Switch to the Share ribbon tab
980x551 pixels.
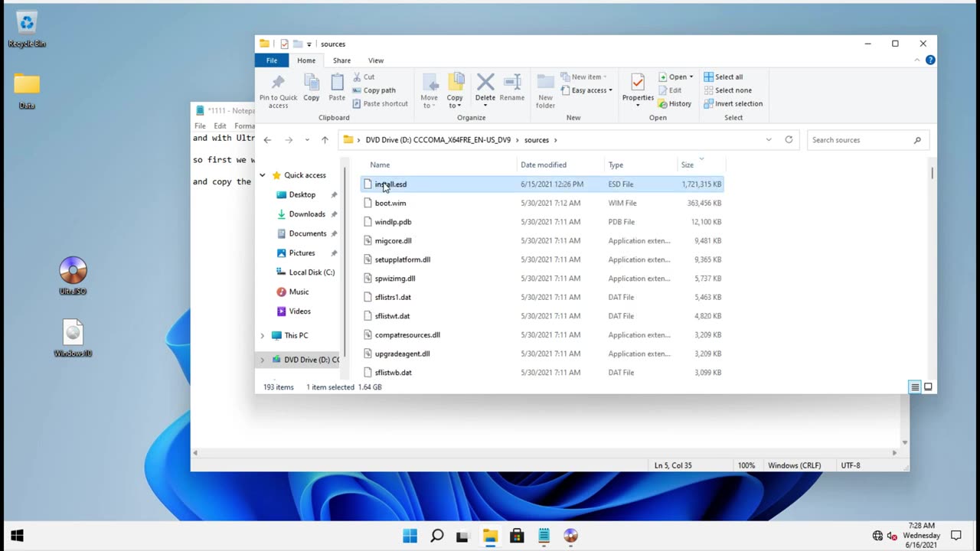point(341,60)
